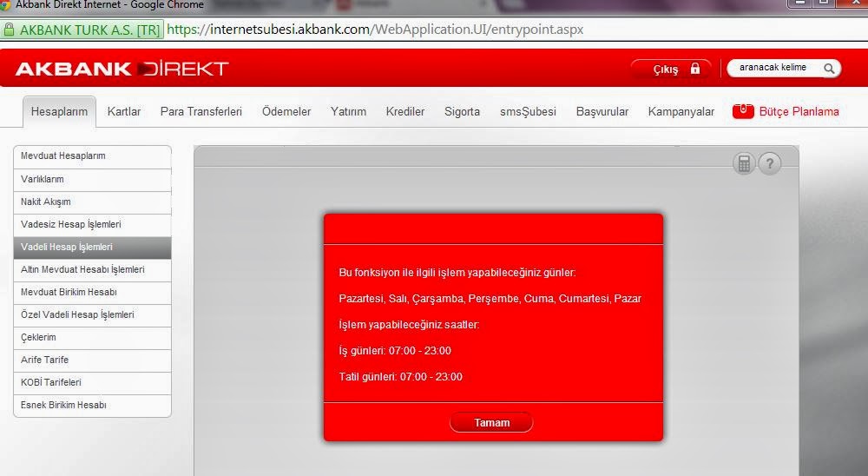This screenshot has height=476, width=868.
Task: Click 'Bu fonksiyon ile ilgili işlem' message line
Action: coord(457,273)
